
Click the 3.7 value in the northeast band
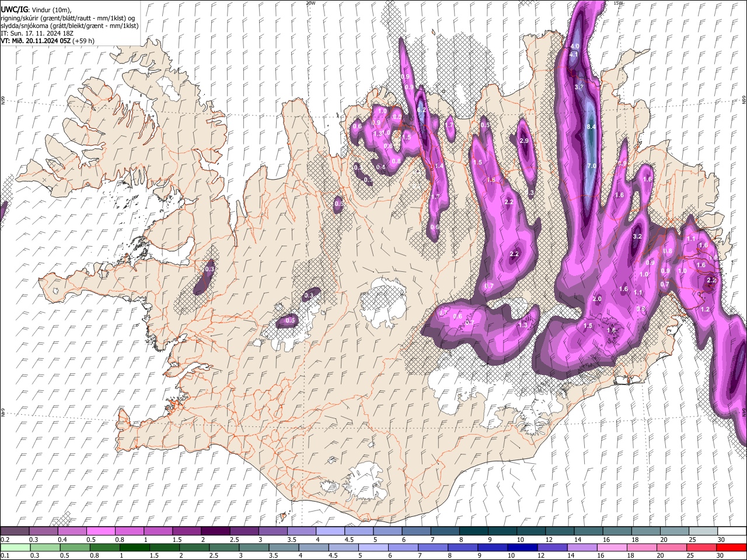pos(579,87)
